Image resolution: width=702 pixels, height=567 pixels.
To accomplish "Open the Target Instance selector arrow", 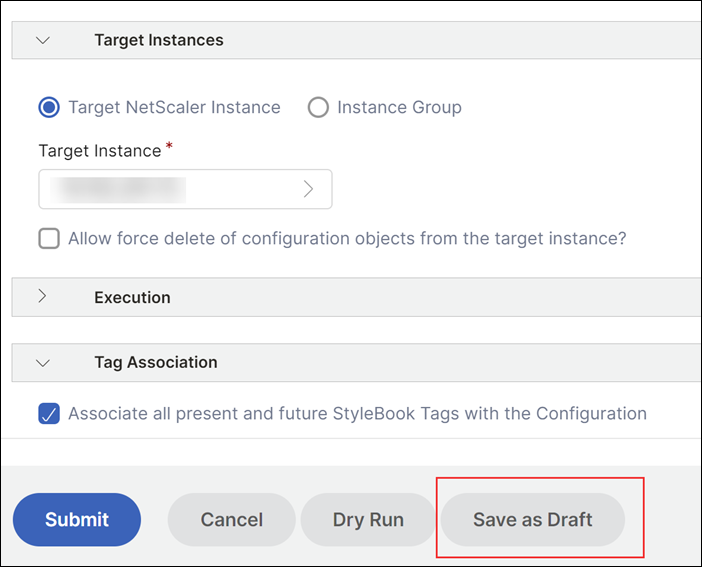I will point(308,189).
